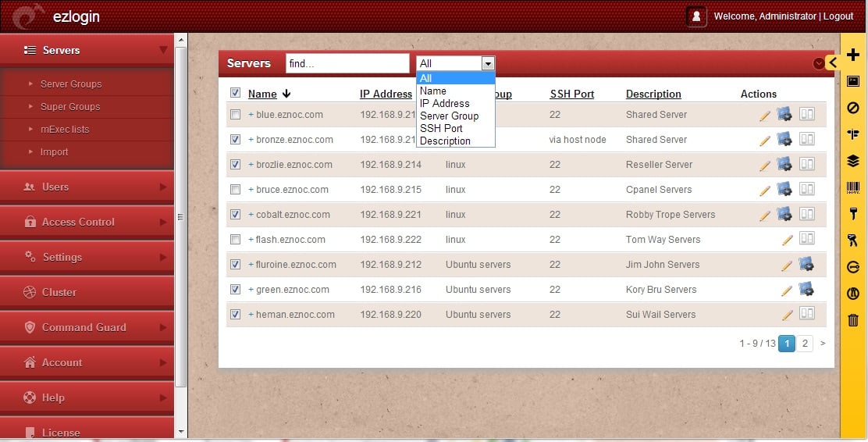Click the stacked layers icon in yellow toolbar

click(x=853, y=161)
